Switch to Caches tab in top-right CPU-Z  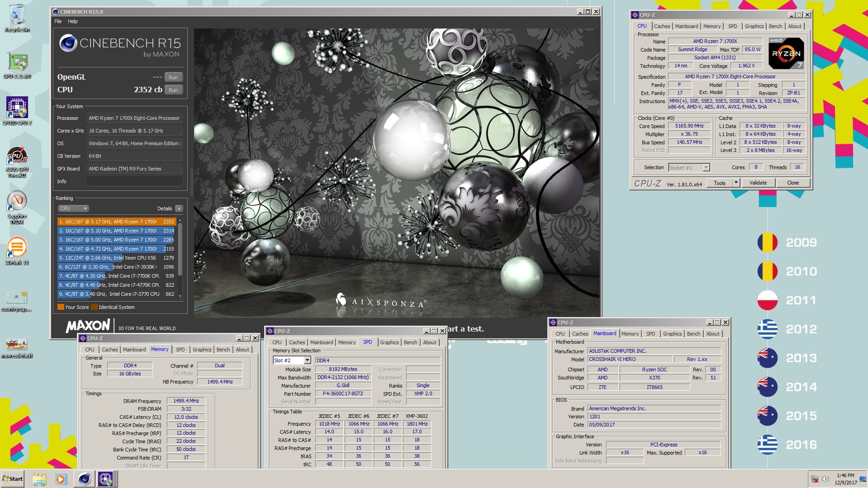coord(662,26)
